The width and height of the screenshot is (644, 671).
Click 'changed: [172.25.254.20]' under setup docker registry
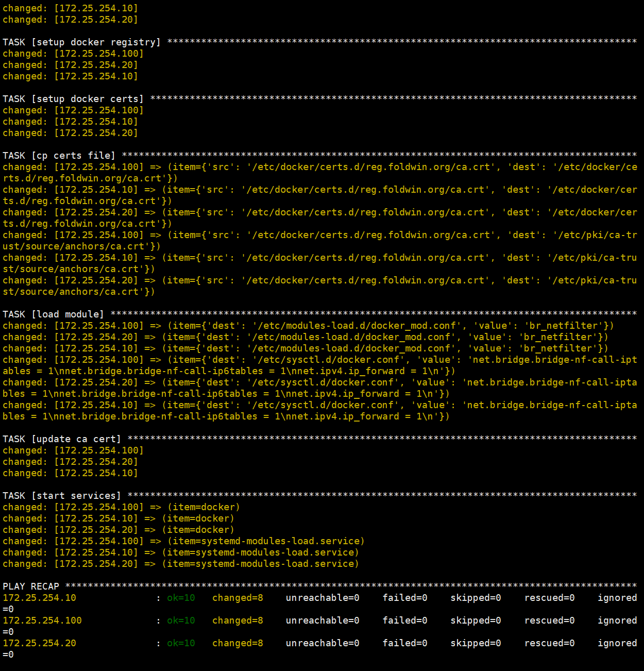click(x=71, y=65)
